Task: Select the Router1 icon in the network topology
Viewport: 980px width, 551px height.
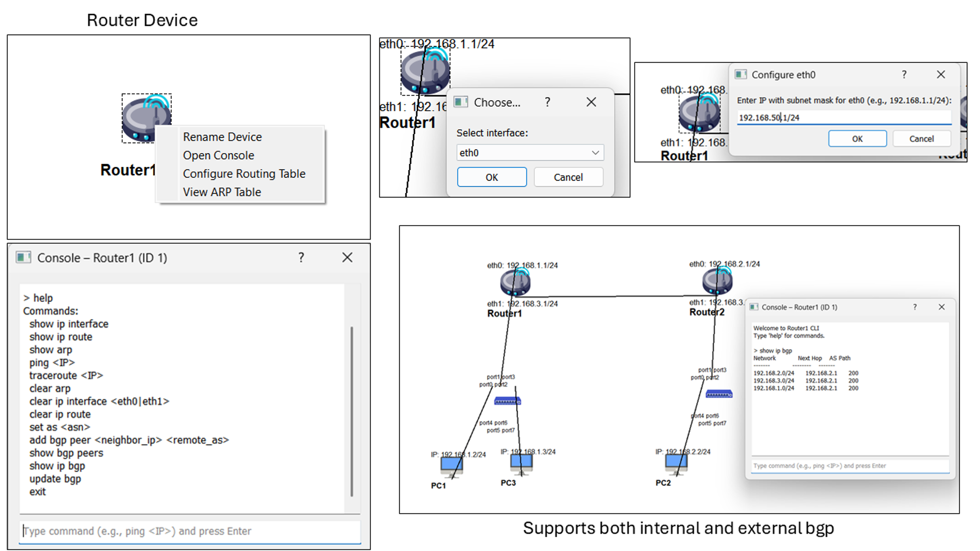Action: tap(515, 282)
